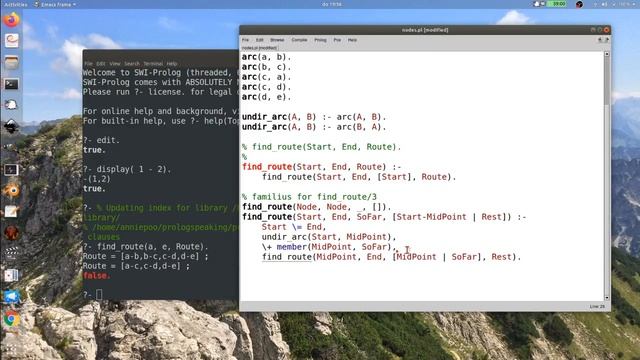Click the terminal prompt cursor

[99, 294]
